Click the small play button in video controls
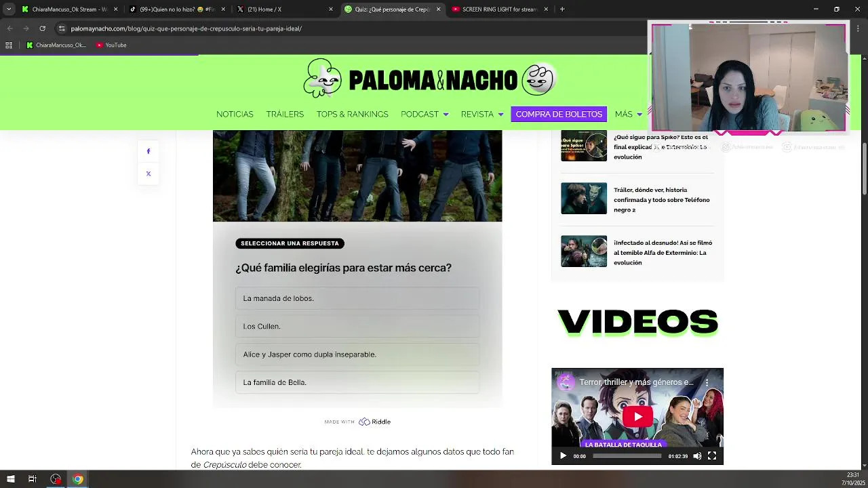 563,456
